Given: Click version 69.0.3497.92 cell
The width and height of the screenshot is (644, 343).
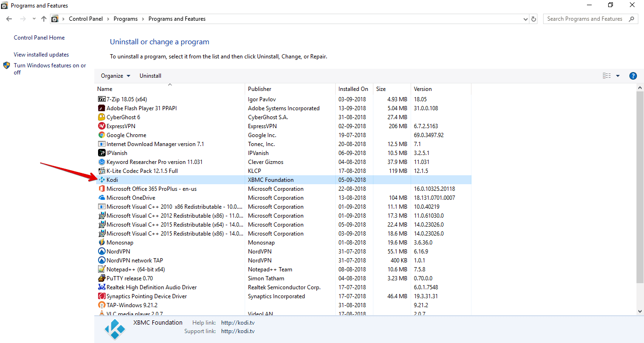Looking at the screenshot, I should (x=429, y=135).
